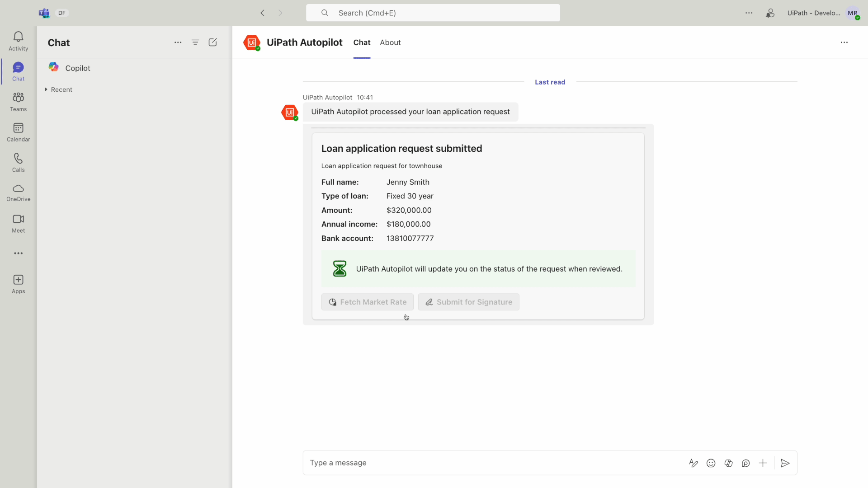Select the About tab in Autopilot header
The image size is (868, 488).
tap(391, 42)
